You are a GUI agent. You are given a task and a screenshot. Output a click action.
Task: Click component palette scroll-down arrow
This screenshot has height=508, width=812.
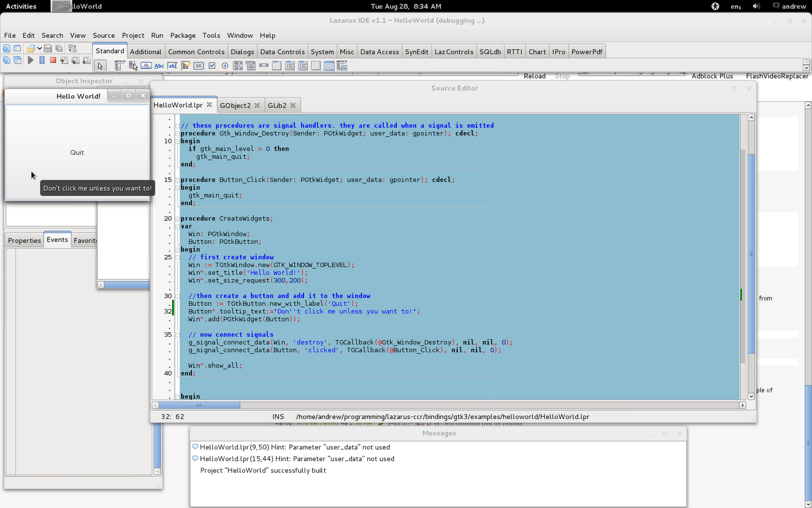click(806, 68)
